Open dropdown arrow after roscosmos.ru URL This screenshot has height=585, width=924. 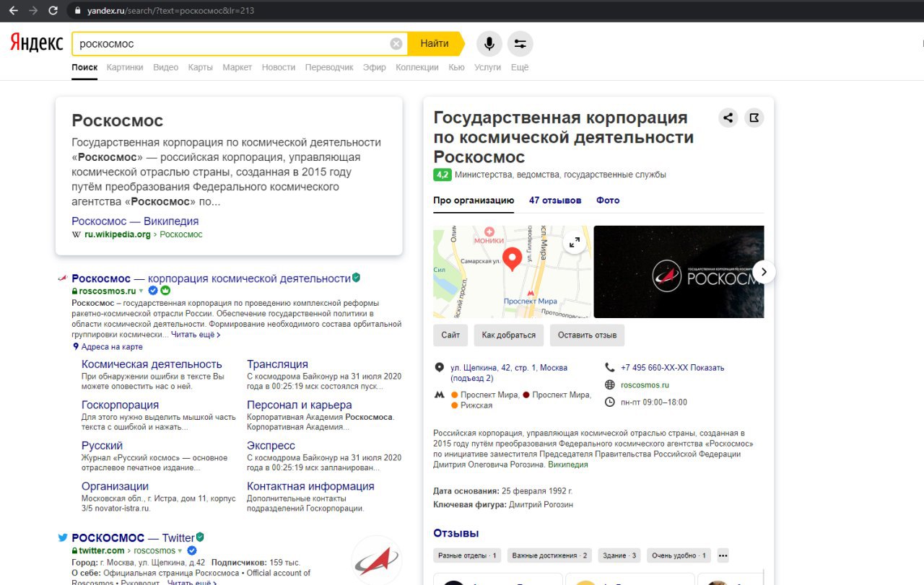tap(141, 291)
